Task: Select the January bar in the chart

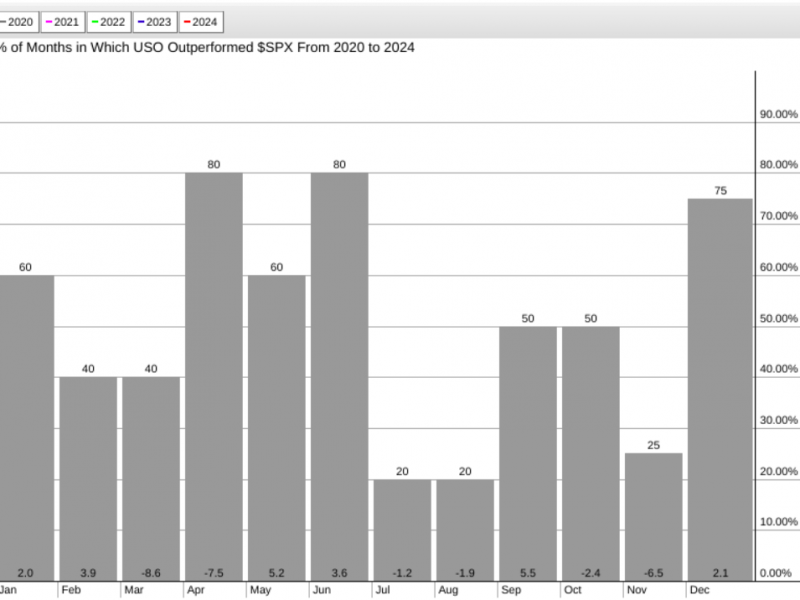Action: pos(27,428)
